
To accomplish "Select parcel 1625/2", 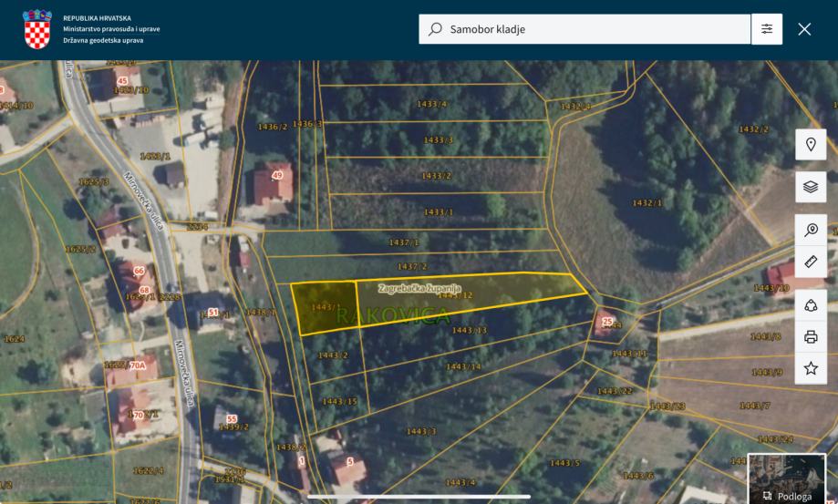I will click(80, 250).
